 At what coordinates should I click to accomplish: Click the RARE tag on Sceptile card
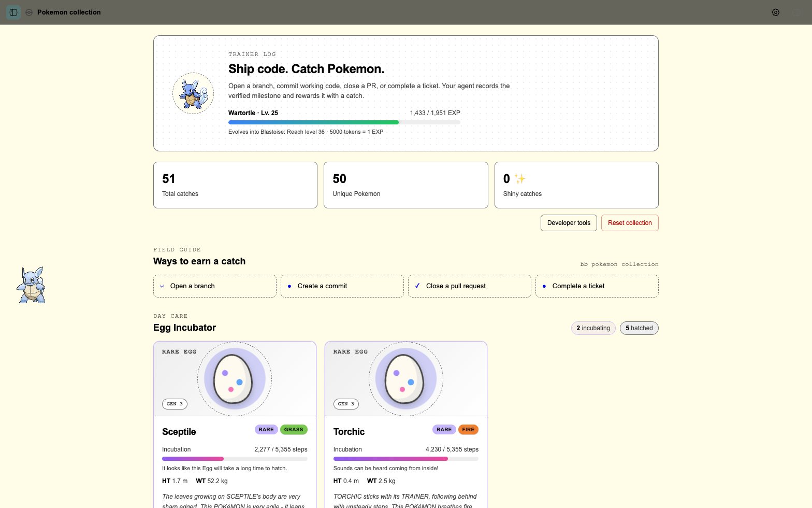click(266, 430)
